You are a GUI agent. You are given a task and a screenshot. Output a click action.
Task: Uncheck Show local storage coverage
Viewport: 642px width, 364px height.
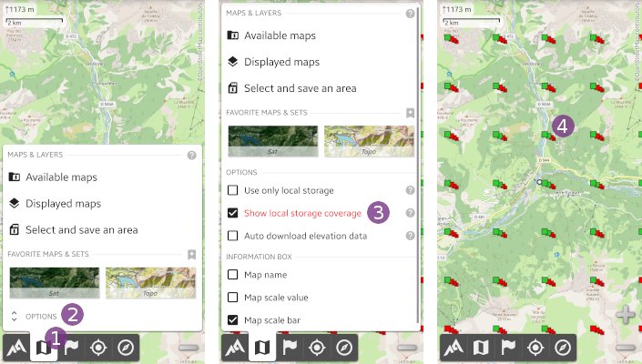pos(233,213)
